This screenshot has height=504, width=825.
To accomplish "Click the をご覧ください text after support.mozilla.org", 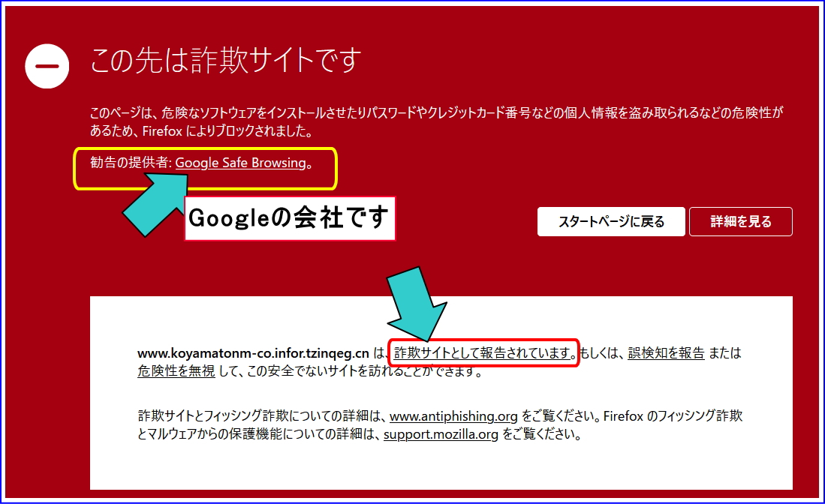I will [540, 433].
